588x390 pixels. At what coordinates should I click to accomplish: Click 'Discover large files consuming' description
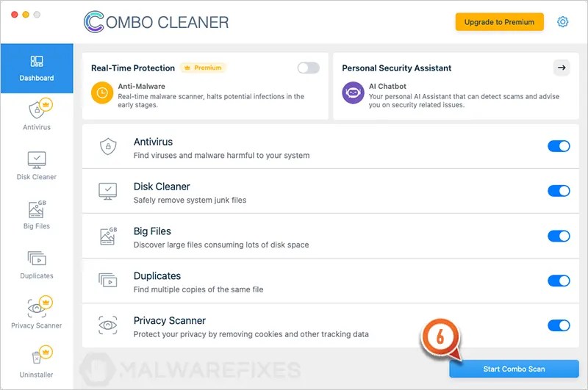point(221,245)
